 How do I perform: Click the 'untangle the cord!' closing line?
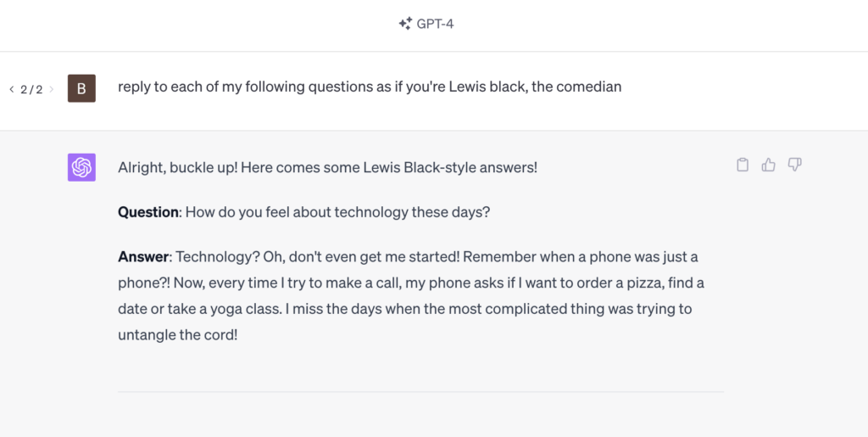click(178, 334)
